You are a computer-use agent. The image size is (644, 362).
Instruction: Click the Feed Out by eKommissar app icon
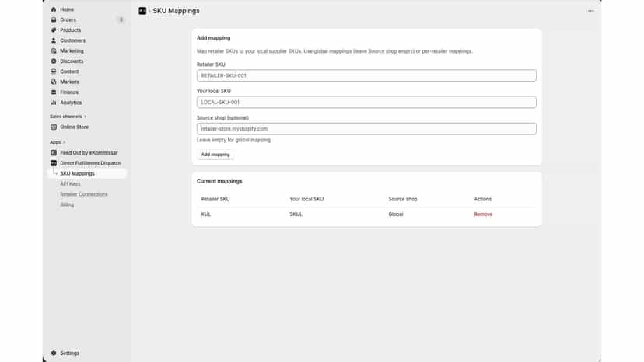pos(54,153)
